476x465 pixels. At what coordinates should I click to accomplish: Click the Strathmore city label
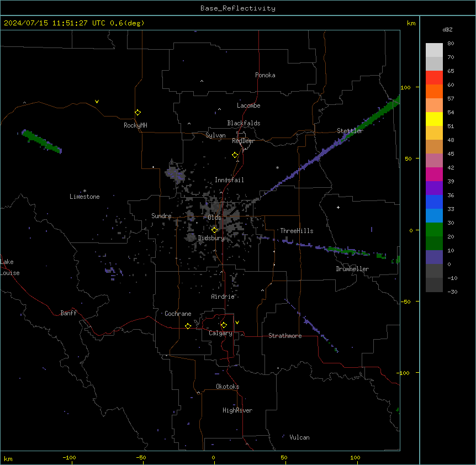tap(285, 336)
